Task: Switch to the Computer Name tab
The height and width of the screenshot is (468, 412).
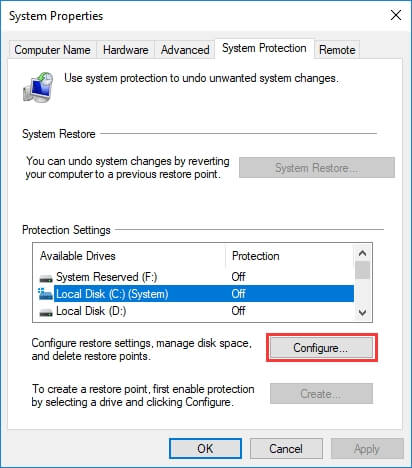Action: click(52, 50)
